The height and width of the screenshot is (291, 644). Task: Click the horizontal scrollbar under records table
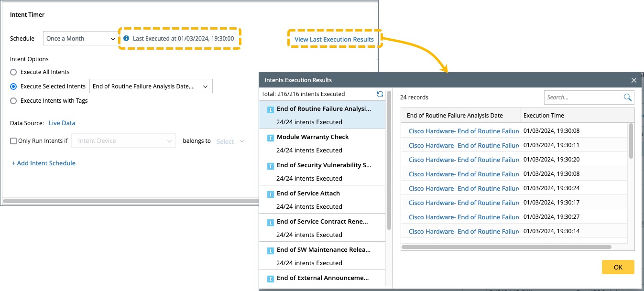click(x=507, y=247)
